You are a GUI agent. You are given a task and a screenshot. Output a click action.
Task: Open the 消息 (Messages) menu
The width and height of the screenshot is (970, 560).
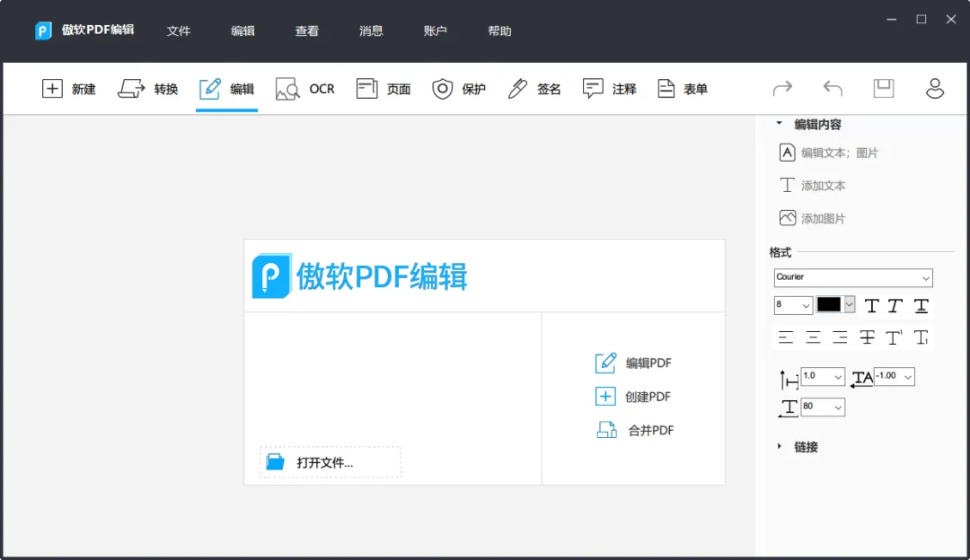pos(371,31)
